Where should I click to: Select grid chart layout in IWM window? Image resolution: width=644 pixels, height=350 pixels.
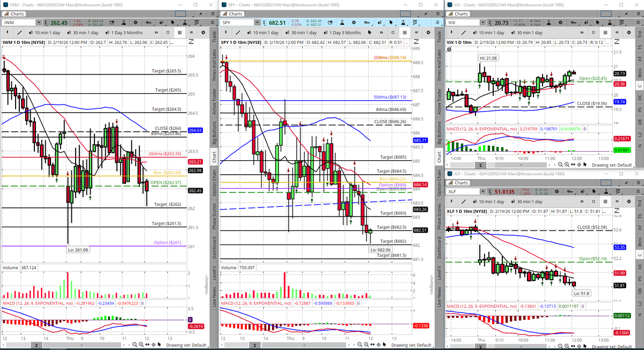point(180,33)
